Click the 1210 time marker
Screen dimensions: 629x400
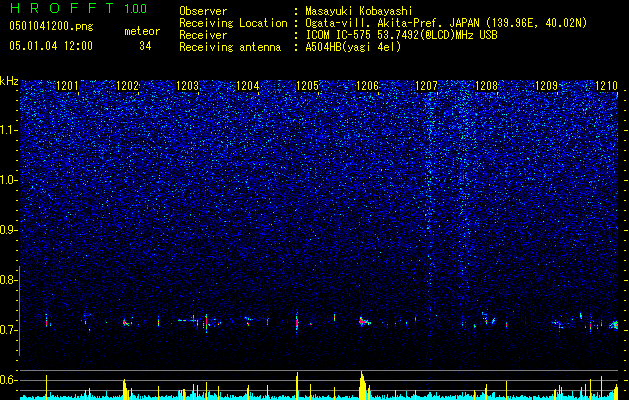607,86
